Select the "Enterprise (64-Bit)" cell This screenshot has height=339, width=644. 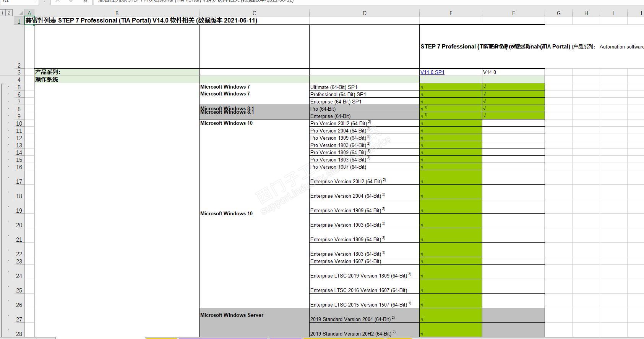tap(364, 116)
